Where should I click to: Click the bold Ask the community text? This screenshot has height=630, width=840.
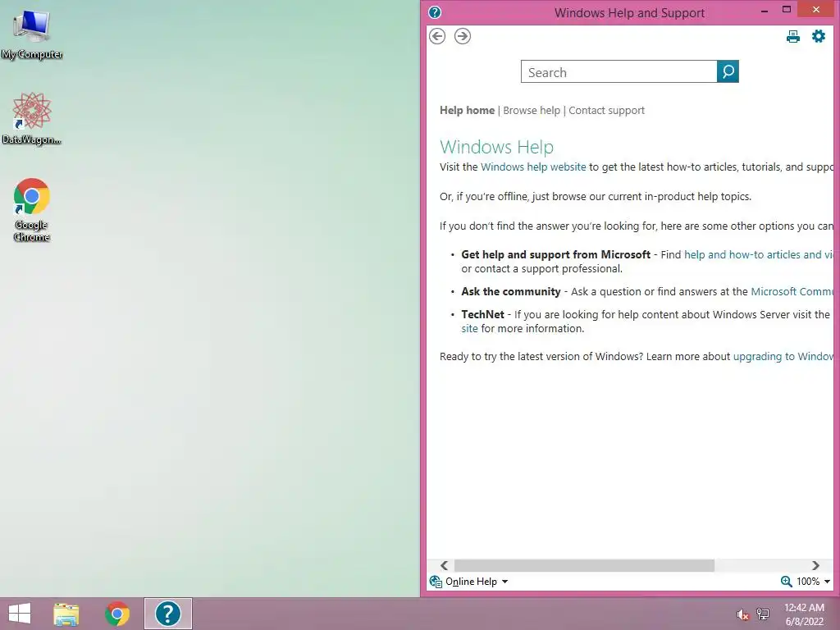[510, 292]
